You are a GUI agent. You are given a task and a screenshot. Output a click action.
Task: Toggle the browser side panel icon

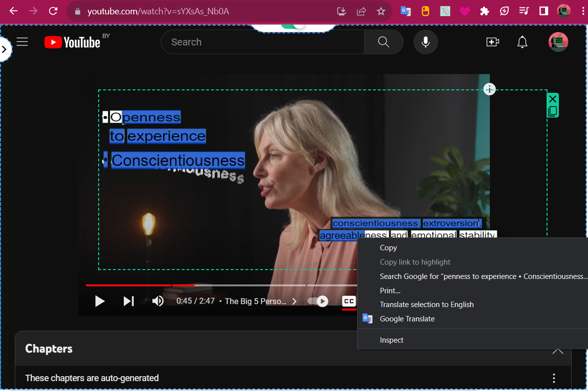pyautogui.click(x=544, y=11)
